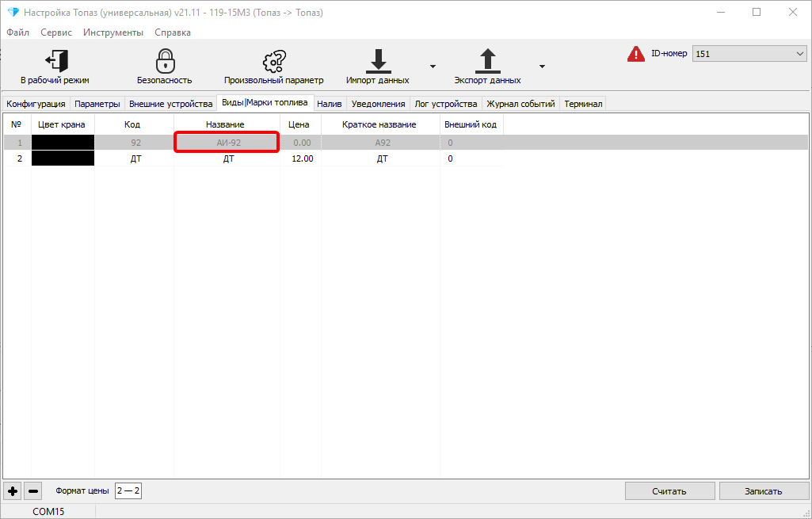The height and width of the screenshot is (519, 812).
Task: Click the black tap color swatch for ДТ
Action: point(63,158)
